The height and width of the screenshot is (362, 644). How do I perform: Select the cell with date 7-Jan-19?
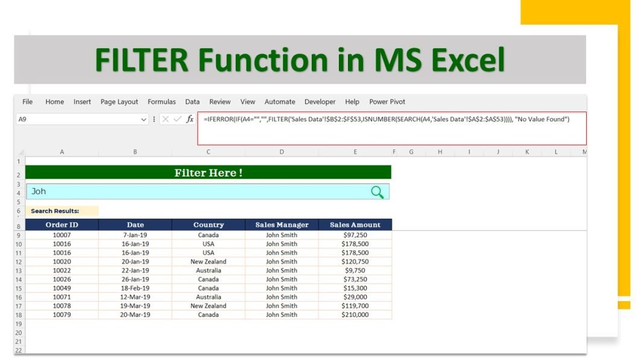click(135, 235)
